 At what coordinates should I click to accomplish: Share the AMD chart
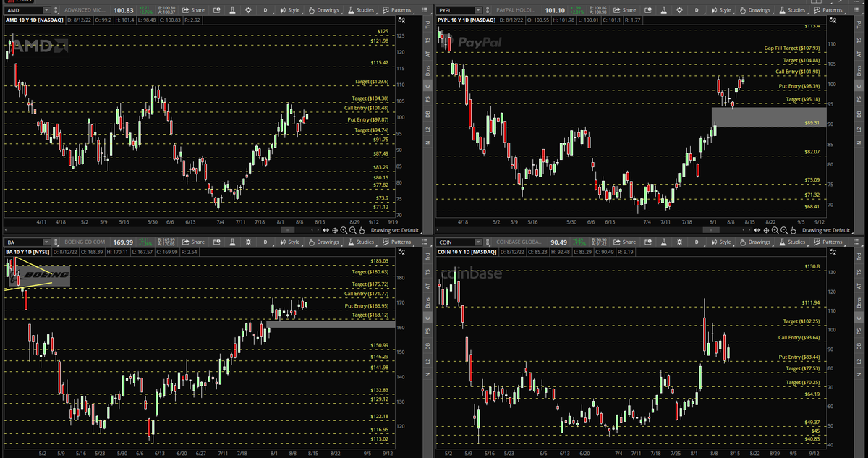[x=193, y=10]
